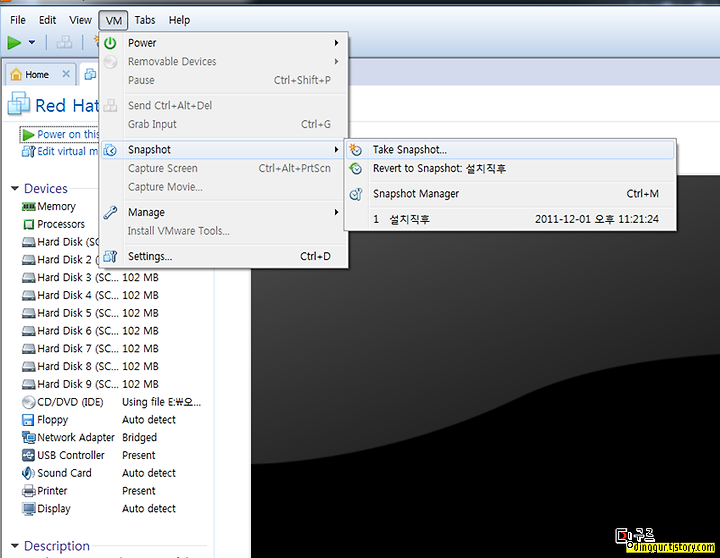Open dropdown arrow next to the power button
This screenshot has height=558, width=720.
[32, 42]
